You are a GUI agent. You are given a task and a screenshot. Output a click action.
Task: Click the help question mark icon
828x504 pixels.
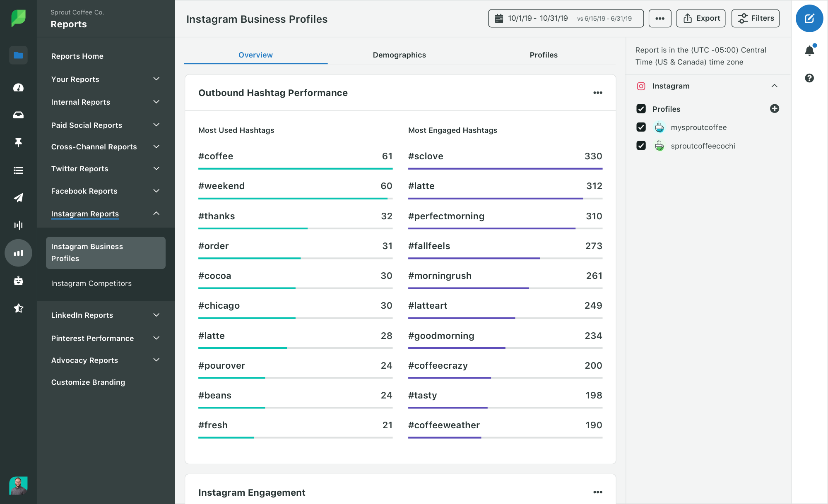[810, 77]
